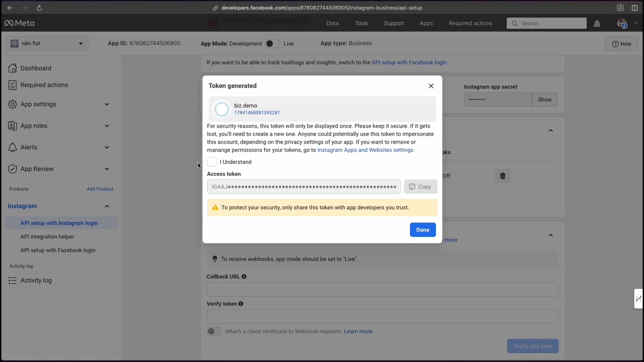Collapse the access tokens panel chevron
This screenshot has width=644, height=362.
550,130
